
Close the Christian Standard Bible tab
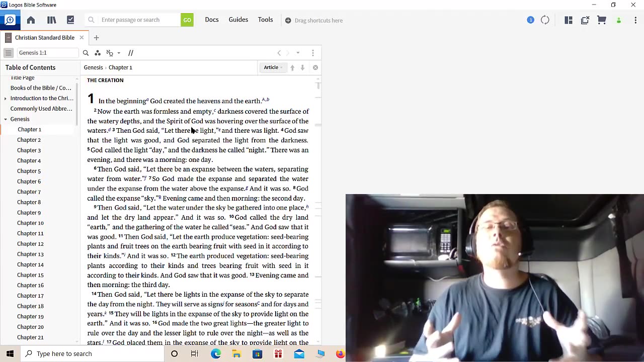click(x=82, y=38)
